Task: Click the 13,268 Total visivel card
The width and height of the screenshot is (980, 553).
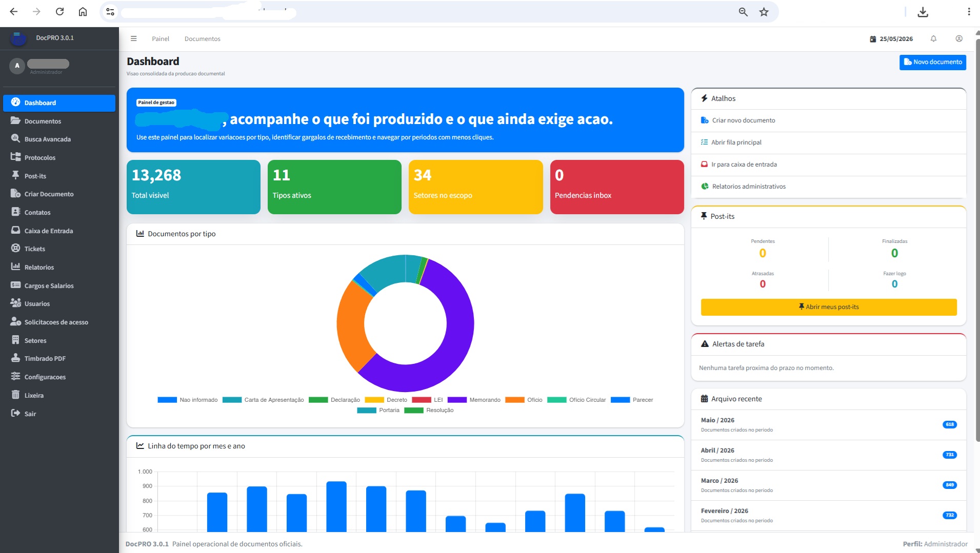Action: (x=193, y=187)
